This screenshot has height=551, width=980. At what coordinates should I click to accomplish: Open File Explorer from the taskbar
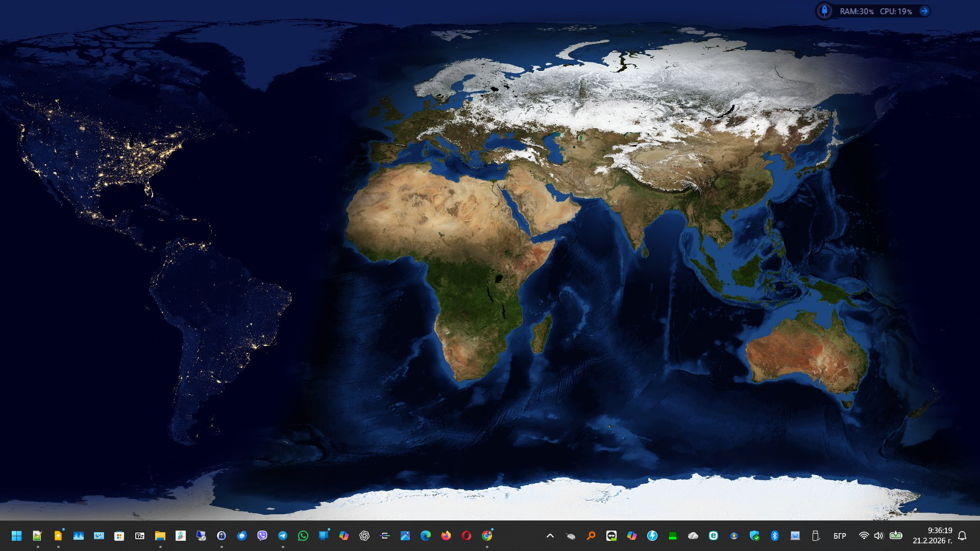pos(160,536)
